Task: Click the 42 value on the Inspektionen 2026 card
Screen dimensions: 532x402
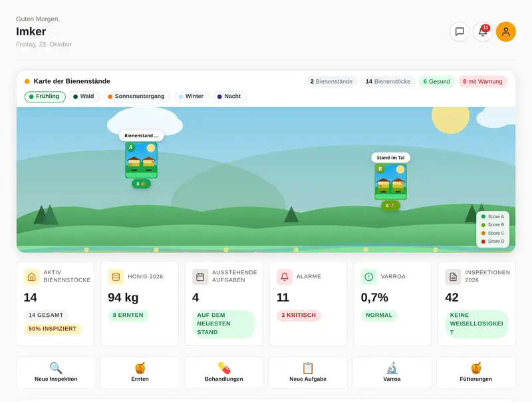Action: [x=452, y=298]
